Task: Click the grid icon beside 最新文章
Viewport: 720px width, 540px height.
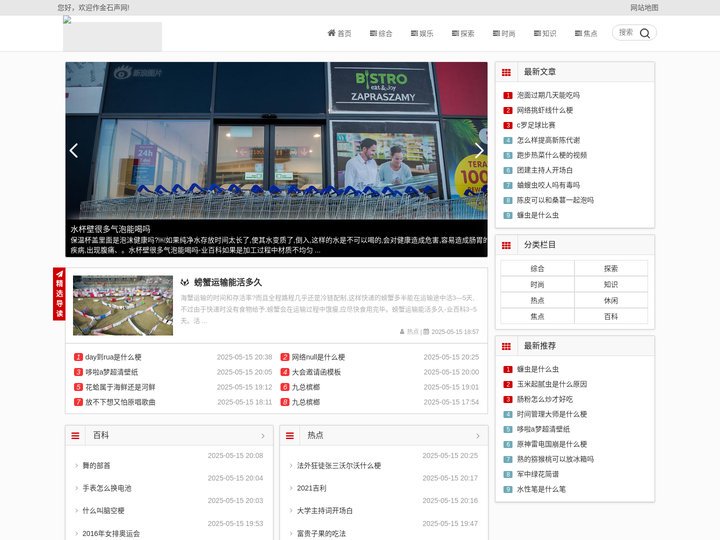Action: tap(506, 72)
